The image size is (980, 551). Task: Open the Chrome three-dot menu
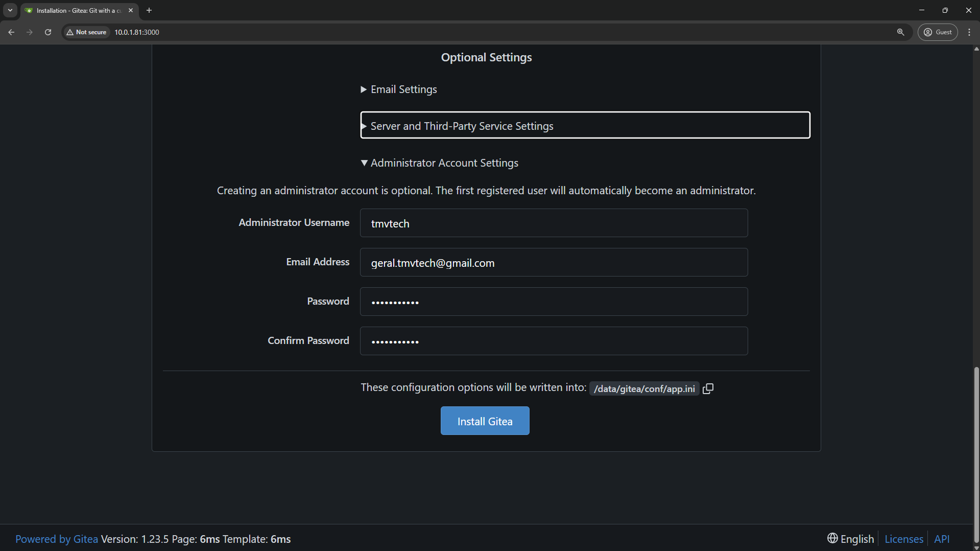pos(969,32)
